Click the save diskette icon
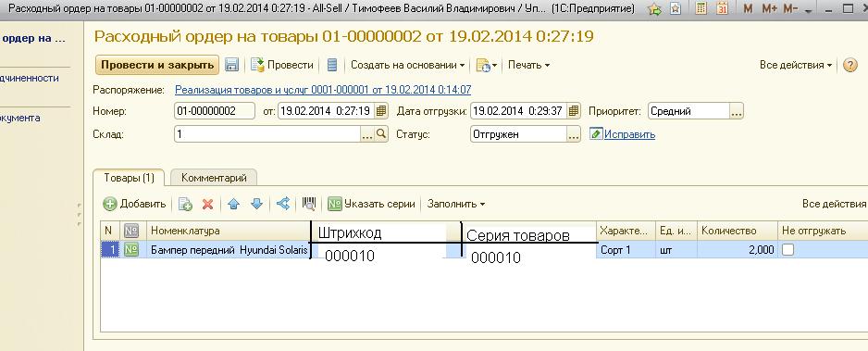Viewport: 868px width, 351px height. [231, 65]
